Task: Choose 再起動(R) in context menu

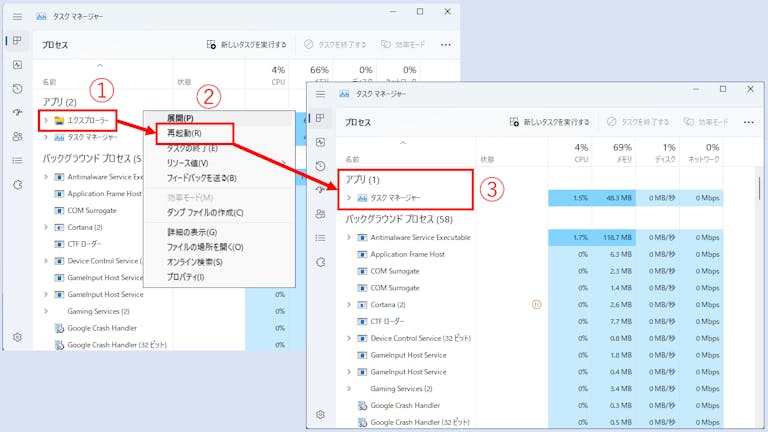Action: pos(219,133)
